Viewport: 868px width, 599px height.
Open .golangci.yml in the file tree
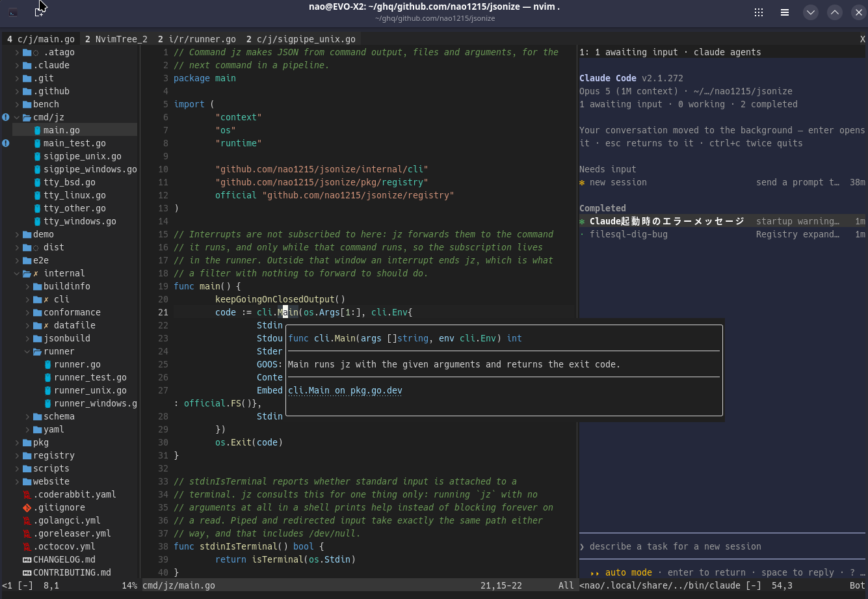click(67, 520)
